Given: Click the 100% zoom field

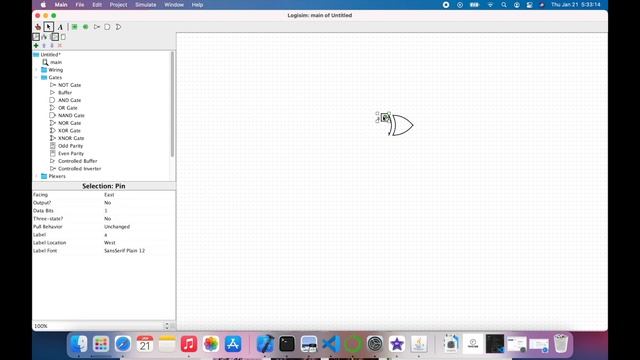Looking at the screenshot, I should (98, 326).
